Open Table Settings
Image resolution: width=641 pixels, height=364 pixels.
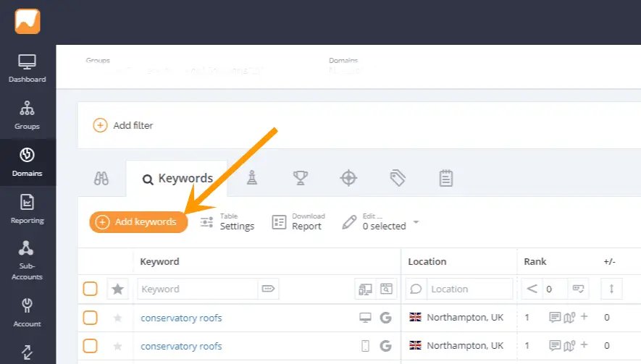point(227,222)
